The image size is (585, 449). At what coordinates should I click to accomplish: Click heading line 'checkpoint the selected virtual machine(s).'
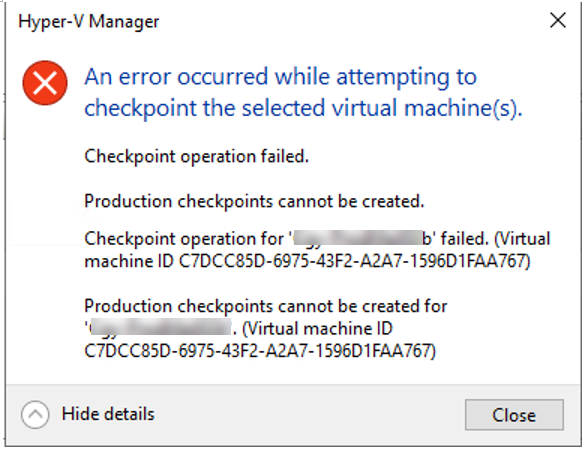point(303,109)
